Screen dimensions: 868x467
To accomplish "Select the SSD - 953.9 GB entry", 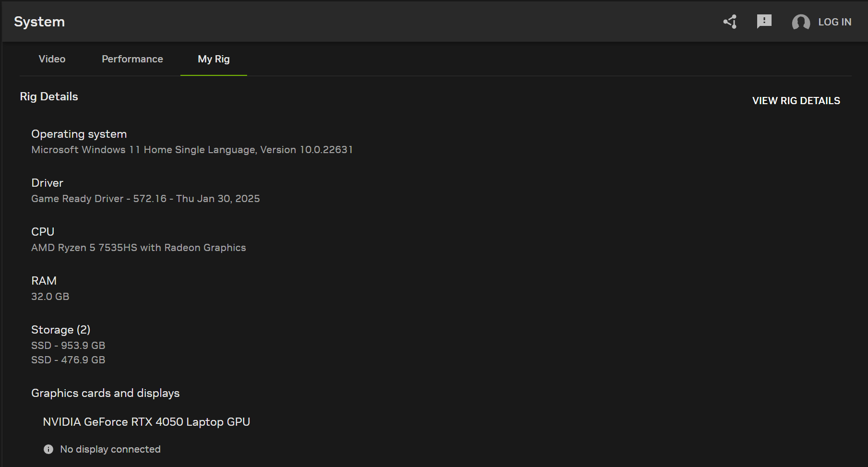I will [68, 346].
